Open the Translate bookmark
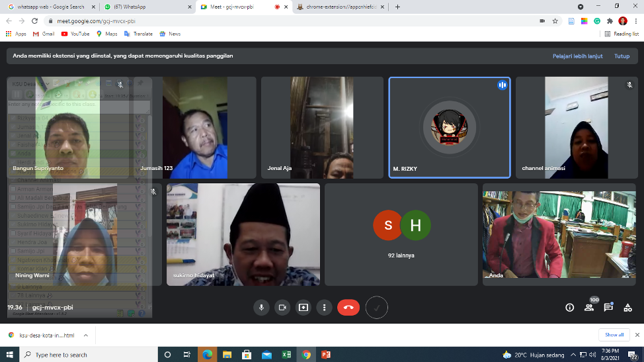This screenshot has height=362, width=644. tap(138, 34)
